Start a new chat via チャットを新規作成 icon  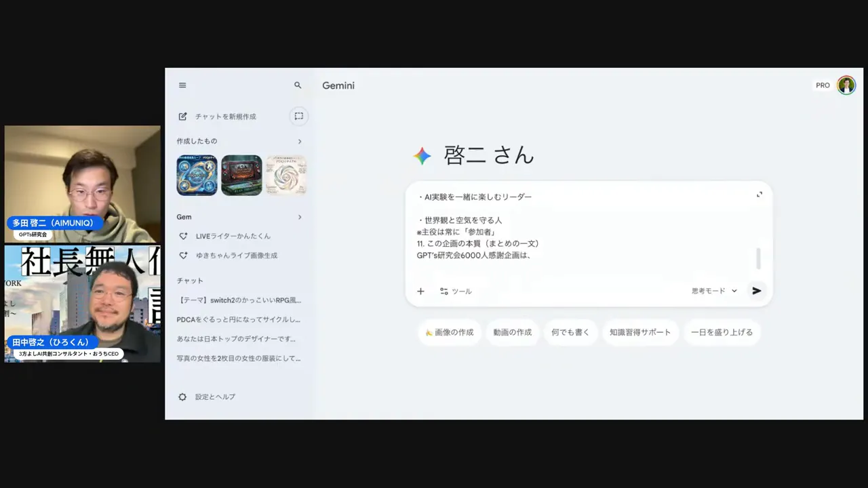(182, 116)
